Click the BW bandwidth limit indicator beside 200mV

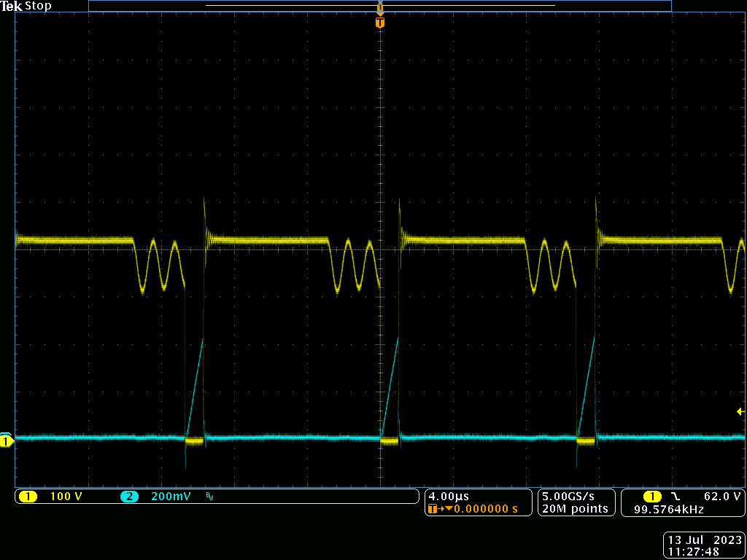[210, 496]
